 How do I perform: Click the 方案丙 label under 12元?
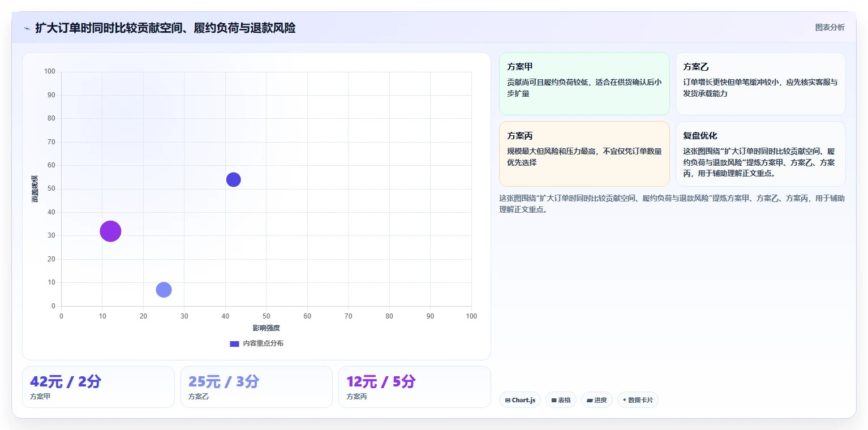click(356, 397)
